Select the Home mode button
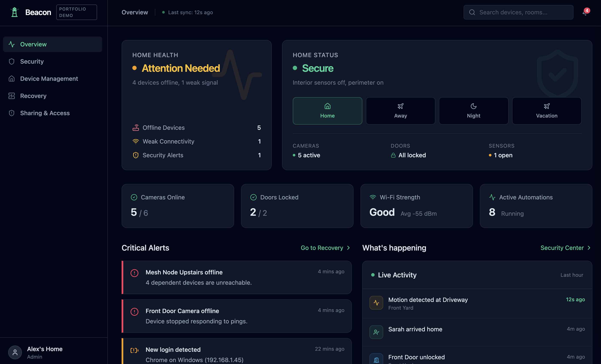This screenshot has width=601, height=364. pyautogui.click(x=327, y=111)
